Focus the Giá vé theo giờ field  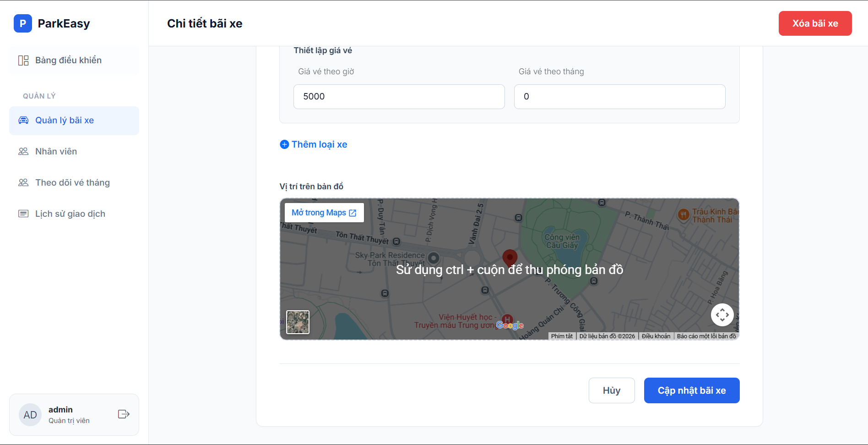coord(399,97)
